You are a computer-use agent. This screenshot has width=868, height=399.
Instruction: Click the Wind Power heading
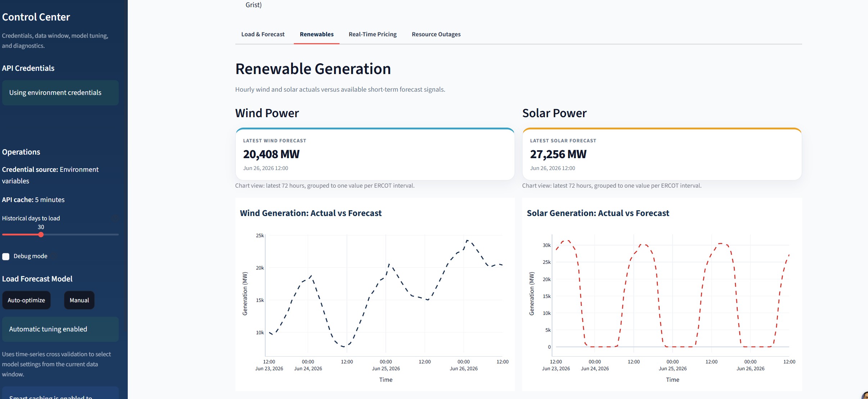pos(267,113)
